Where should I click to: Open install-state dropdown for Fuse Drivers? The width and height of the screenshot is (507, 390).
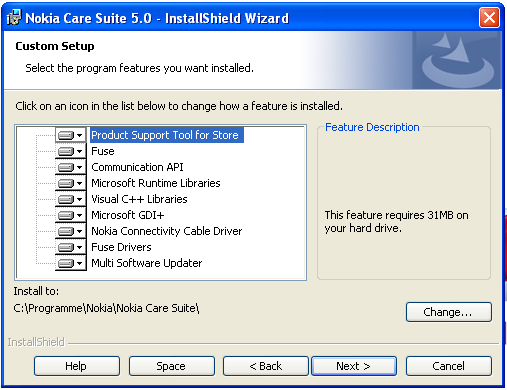point(71,247)
